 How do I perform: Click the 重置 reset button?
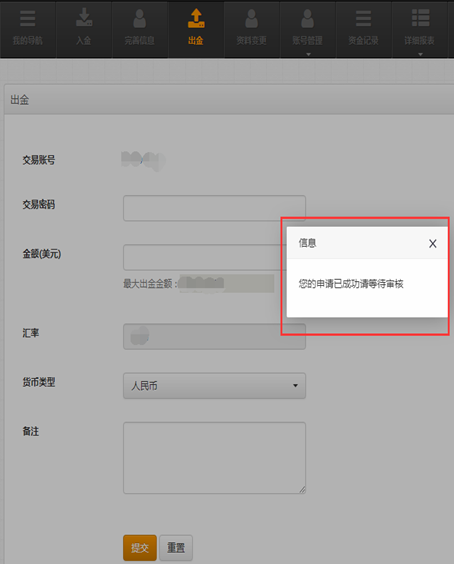click(x=176, y=547)
